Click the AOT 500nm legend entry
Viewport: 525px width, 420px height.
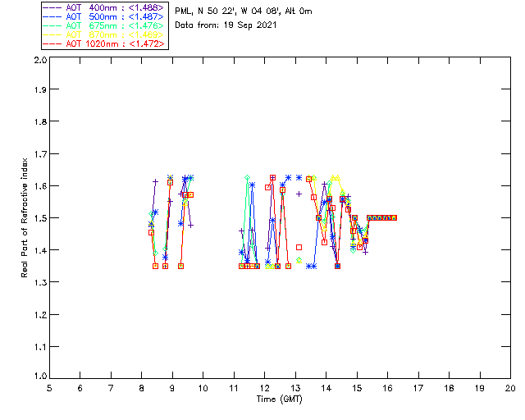click(104, 16)
